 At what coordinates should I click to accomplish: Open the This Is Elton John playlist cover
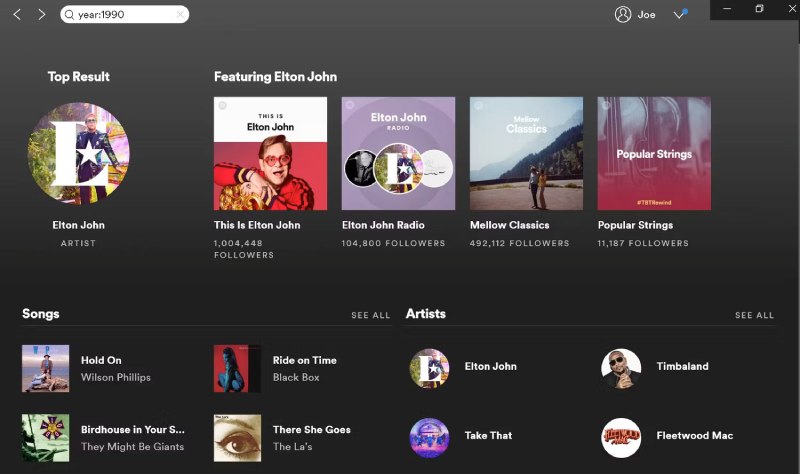(x=270, y=153)
